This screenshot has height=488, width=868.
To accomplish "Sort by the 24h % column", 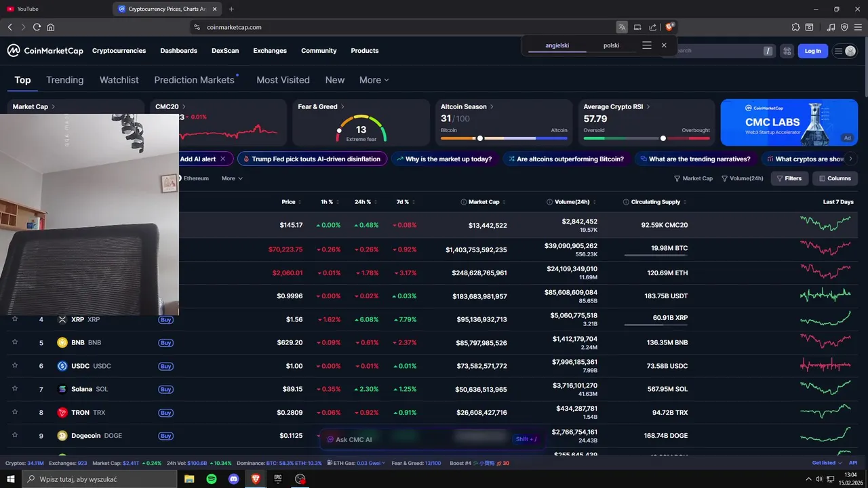I will (366, 202).
